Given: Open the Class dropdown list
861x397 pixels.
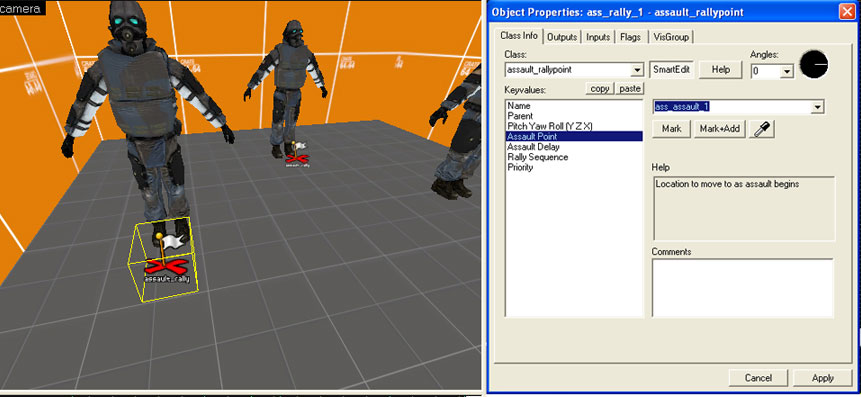Looking at the screenshot, I should pyautogui.click(x=637, y=70).
